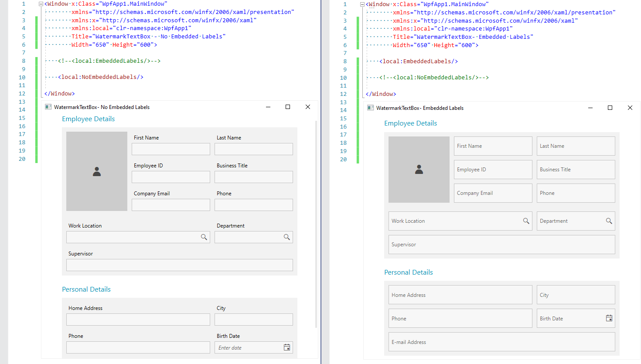
Task: Click 'Employee Details' heading in No Embedded Labels window
Action: click(x=88, y=119)
